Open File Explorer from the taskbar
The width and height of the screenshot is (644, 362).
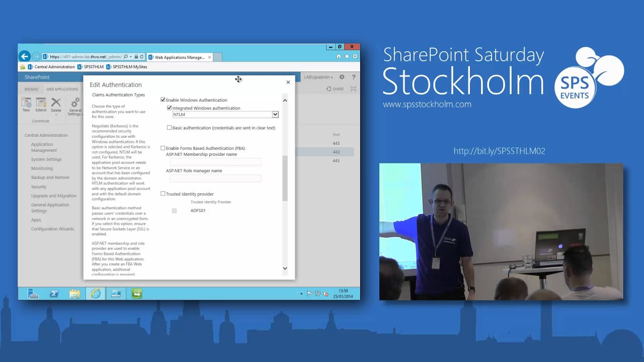[x=74, y=294]
